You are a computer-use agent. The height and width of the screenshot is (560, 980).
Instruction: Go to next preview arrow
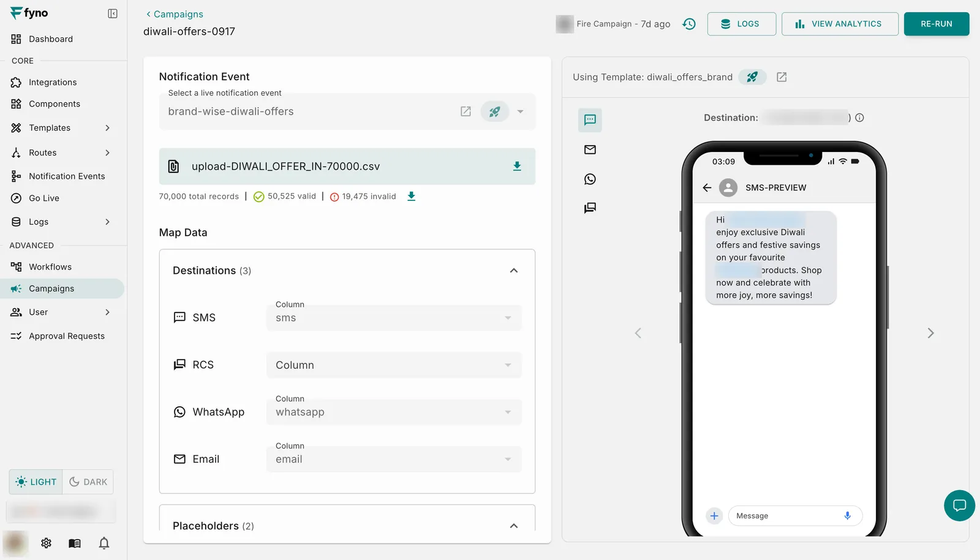coord(930,333)
